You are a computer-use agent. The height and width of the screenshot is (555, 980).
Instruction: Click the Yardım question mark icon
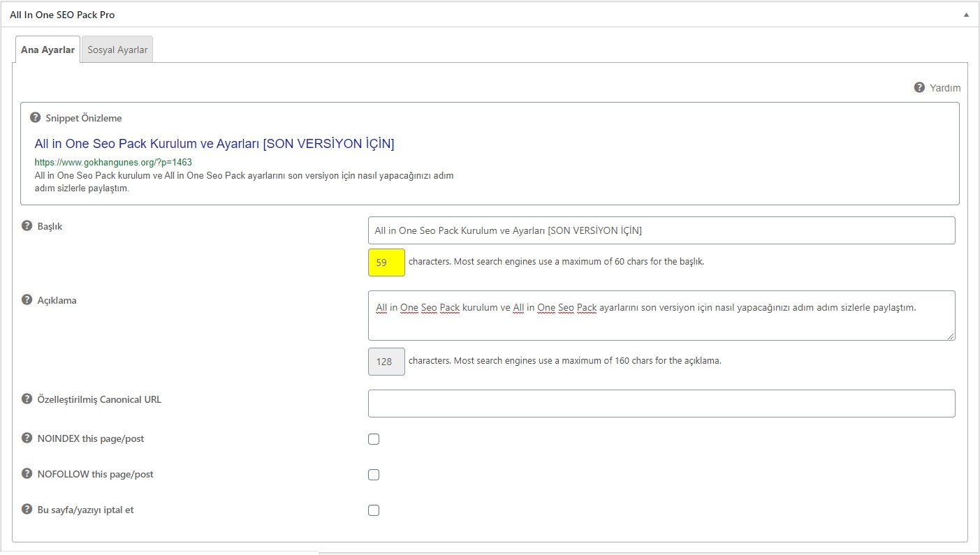coord(919,87)
